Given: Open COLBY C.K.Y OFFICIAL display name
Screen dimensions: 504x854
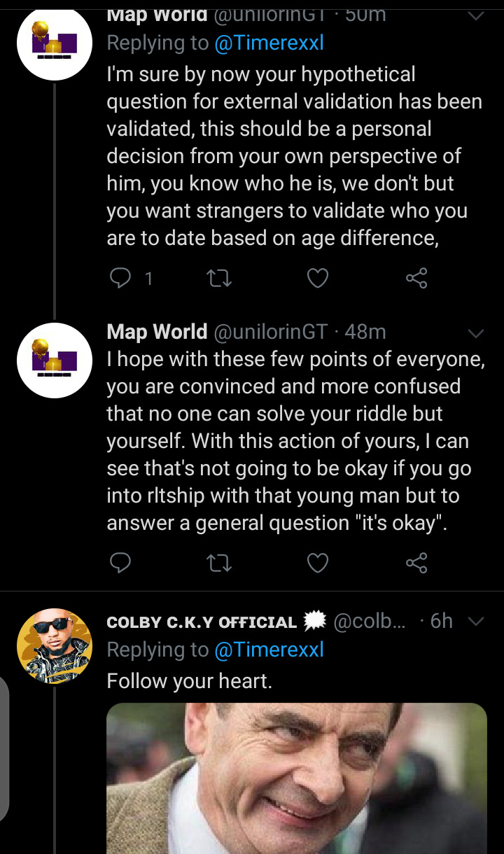Looking at the screenshot, I should click(202, 622).
